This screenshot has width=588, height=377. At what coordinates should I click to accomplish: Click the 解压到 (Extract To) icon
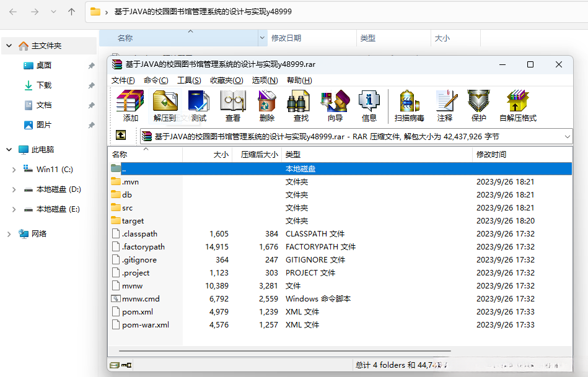pos(165,106)
